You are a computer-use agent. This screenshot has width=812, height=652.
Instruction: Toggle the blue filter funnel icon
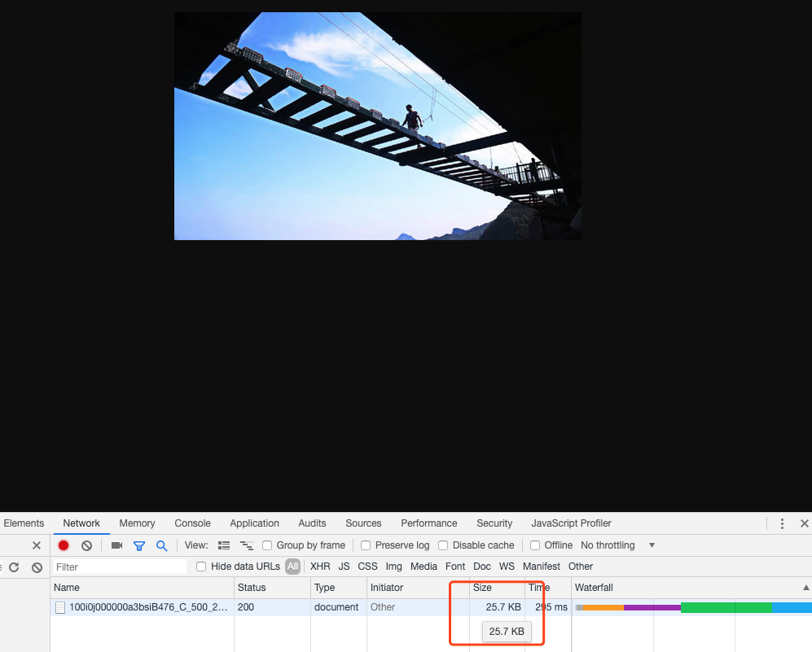point(138,545)
